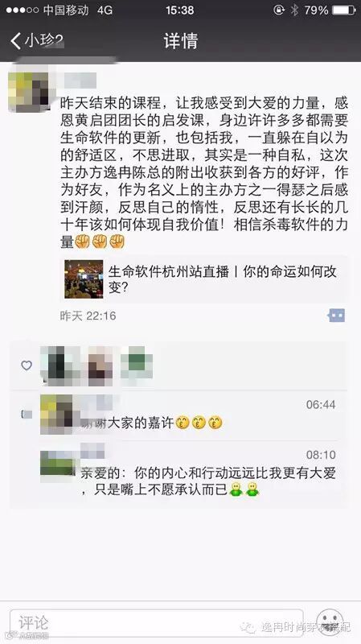The height and width of the screenshot is (644, 361).
Task: Tap the Bluetooth icon in status bar
Action: (x=294, y=10)
